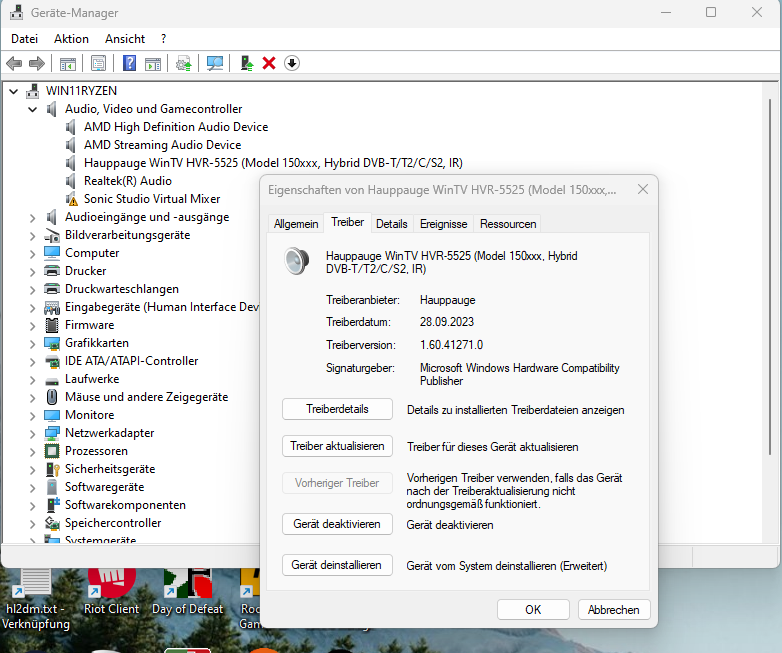Open Properties toolbar icon
Image resolution: width=782 pixels, height=653 pixels.
pos(98,63)
